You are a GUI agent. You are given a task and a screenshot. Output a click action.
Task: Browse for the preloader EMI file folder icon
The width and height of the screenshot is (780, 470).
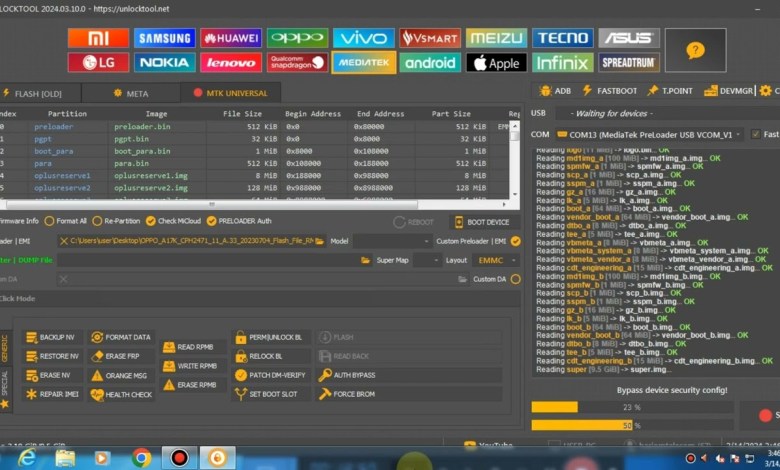[320, 241]
